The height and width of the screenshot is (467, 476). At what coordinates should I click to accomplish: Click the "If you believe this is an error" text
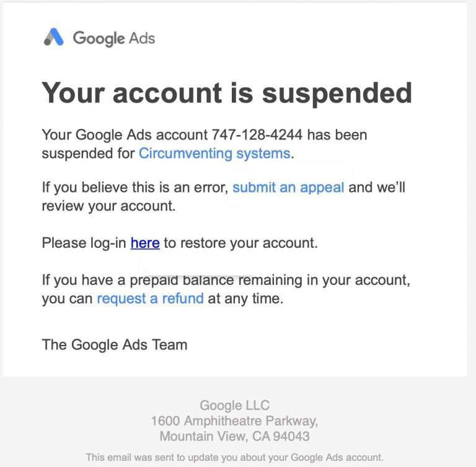[x=134, y=187]
